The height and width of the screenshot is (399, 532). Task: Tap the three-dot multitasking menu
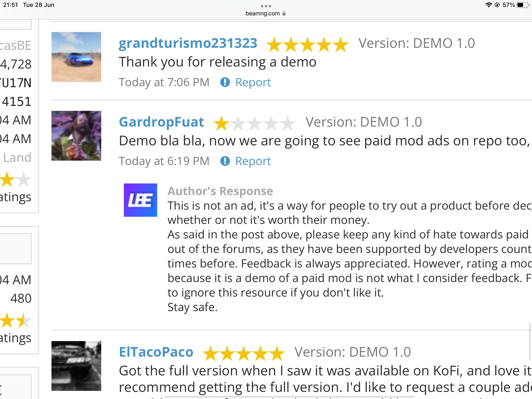266,6
